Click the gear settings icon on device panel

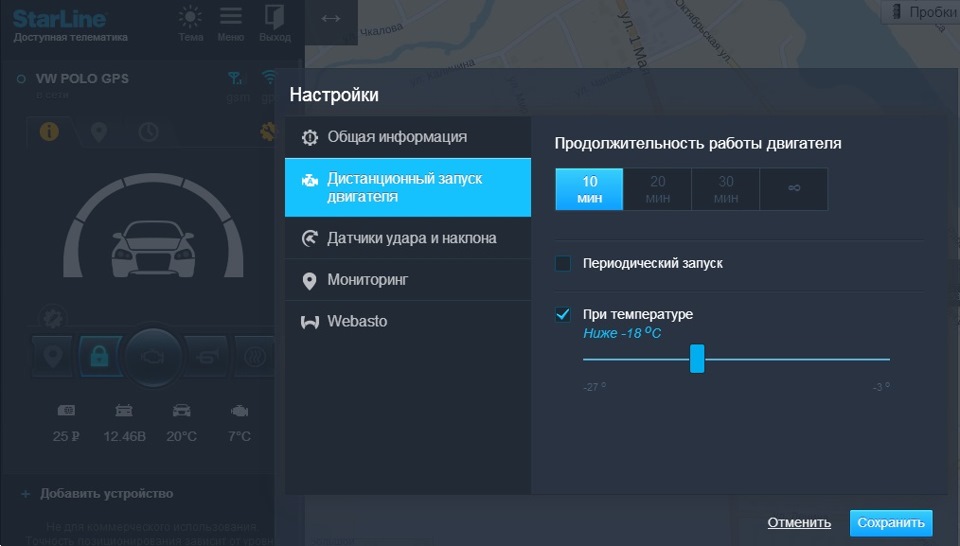tap(268, 131)
